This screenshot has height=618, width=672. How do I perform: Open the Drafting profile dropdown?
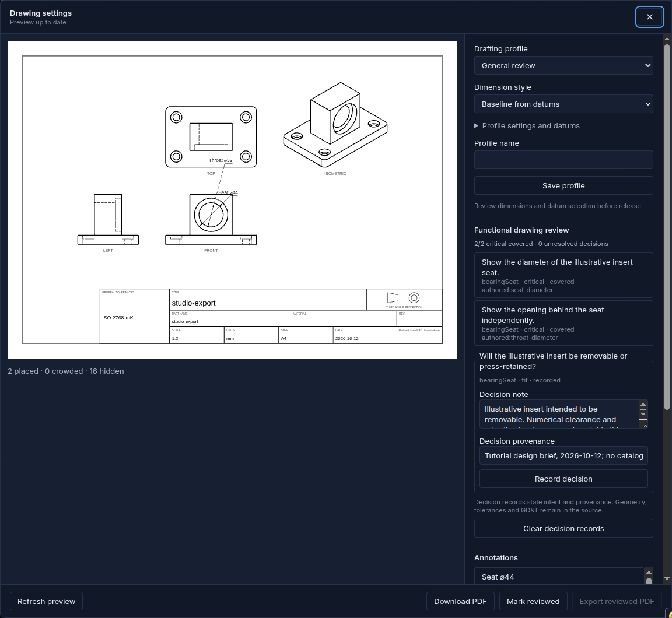coord(563,65)
